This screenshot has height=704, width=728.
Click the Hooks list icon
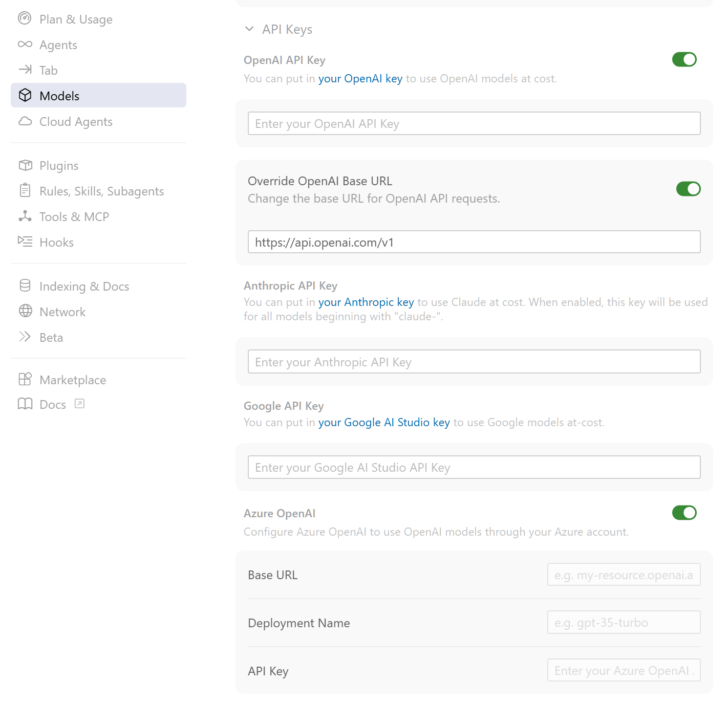click(x=25, y=241)
